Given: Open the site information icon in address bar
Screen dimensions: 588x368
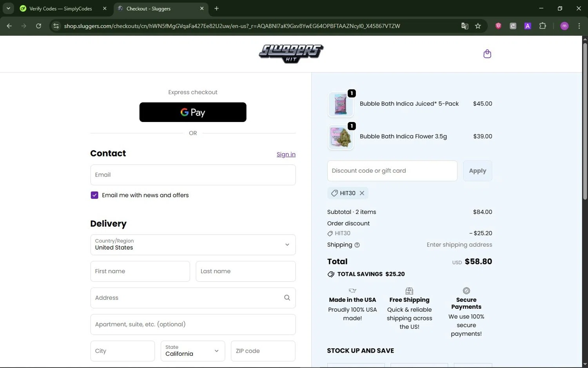Looking at the screenshot, I should (56, 26).
